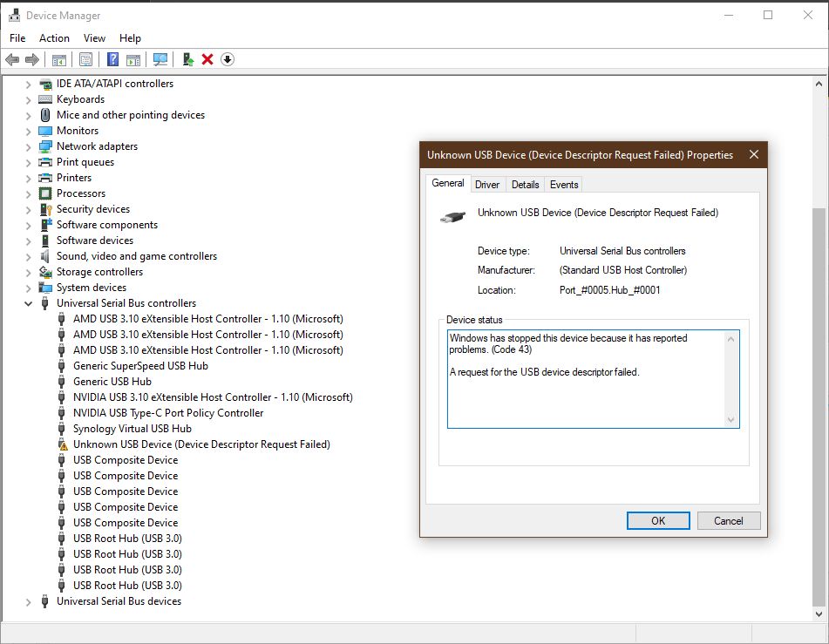829x644 pixels.
Task: Open the Action menu
Action: (54, 38)
